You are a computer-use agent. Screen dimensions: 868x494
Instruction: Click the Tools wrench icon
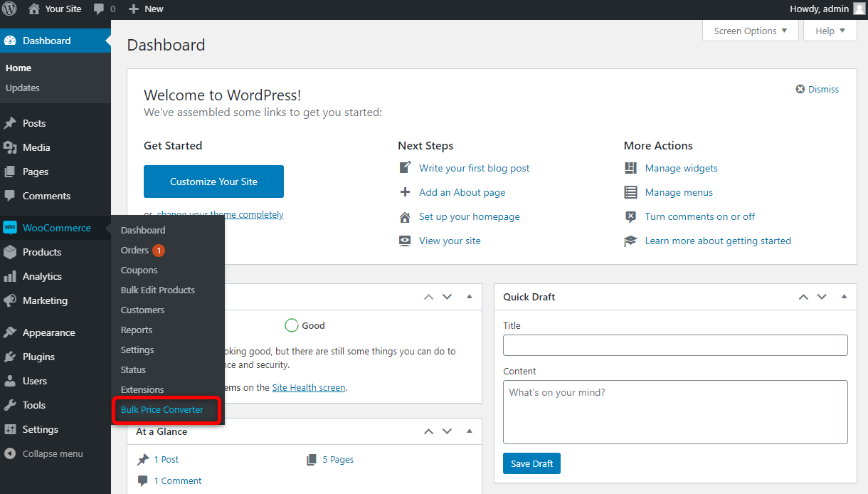pos(10,405)
